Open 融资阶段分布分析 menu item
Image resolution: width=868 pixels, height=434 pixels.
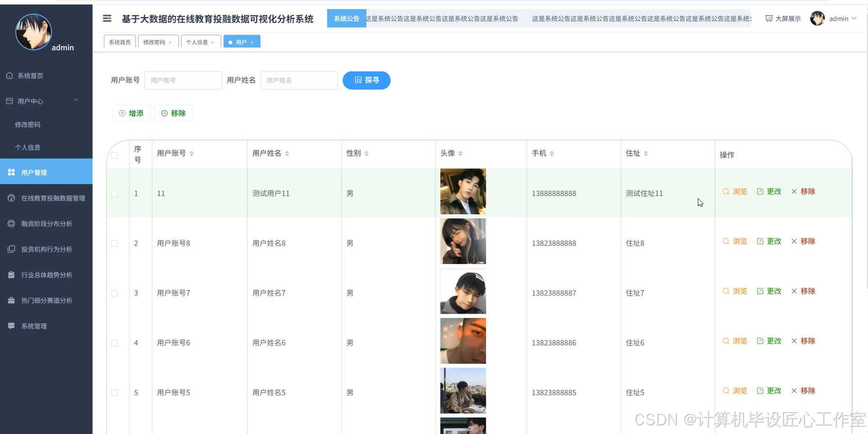pos(46,224)
